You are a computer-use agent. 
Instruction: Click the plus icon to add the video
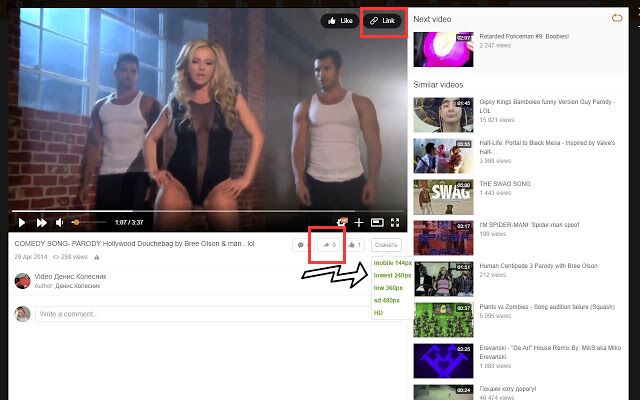[359, 222]
